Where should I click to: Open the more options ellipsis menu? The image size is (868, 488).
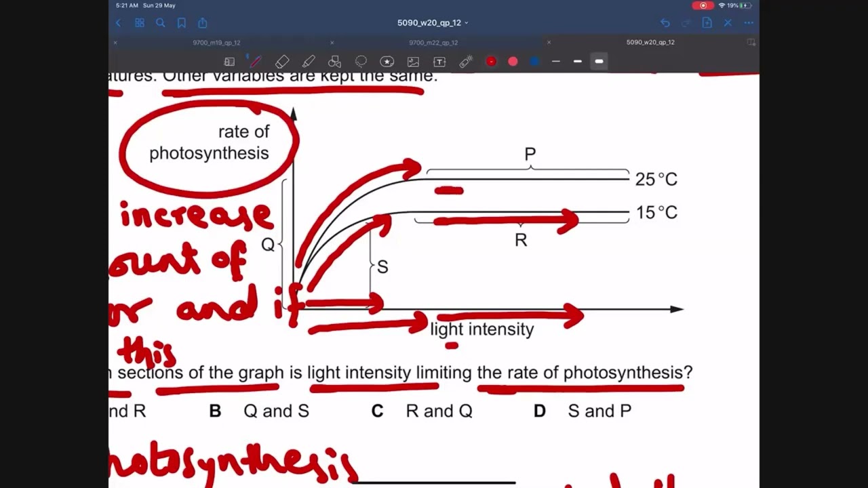pos(749,23)
